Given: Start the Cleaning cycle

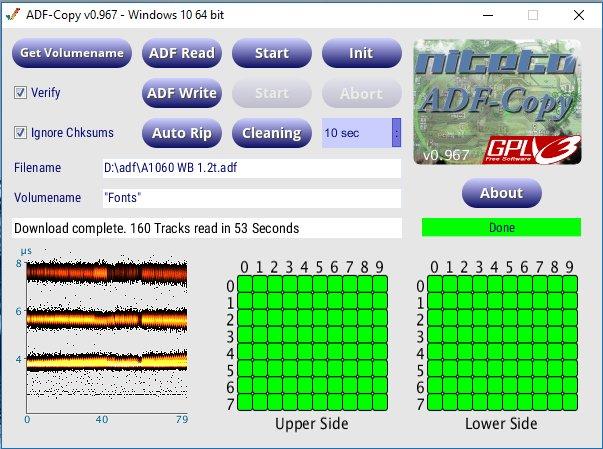Looking at the screenshot, I should click(x=271, y=133).
